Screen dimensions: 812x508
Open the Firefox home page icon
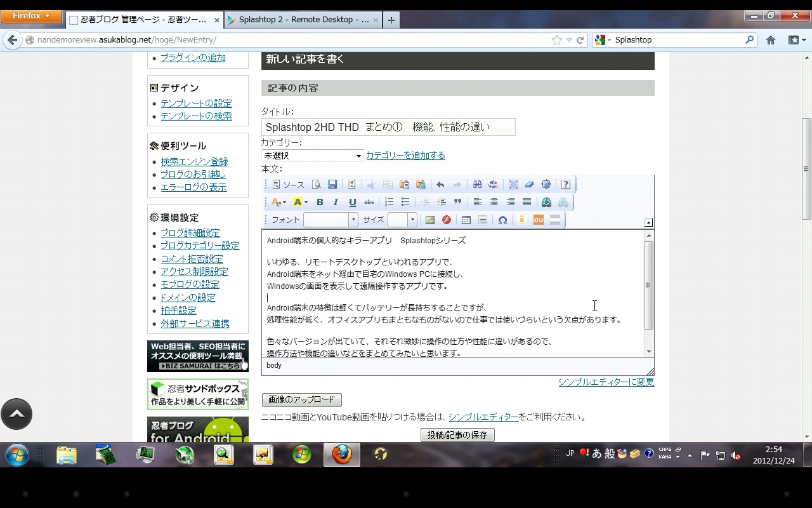pyautogui.click(x=771, y=40)
